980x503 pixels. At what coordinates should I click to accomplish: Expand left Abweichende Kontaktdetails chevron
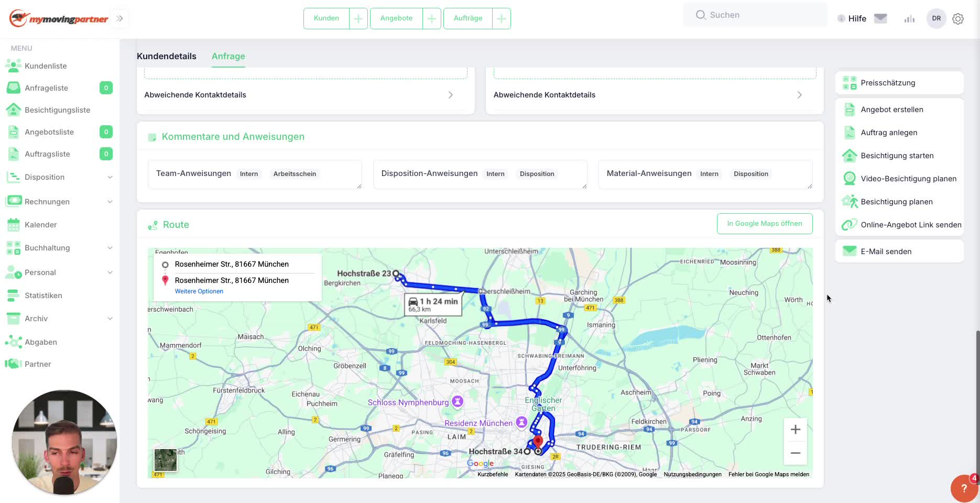pos(451,95)
